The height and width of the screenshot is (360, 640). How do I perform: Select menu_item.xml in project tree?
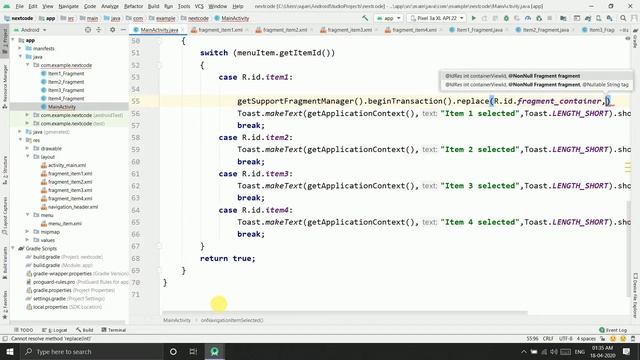coord(64,224)
